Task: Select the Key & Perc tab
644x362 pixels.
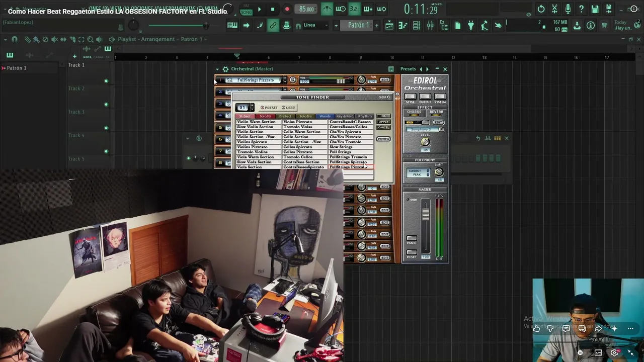Action: (x=345, y=116)
